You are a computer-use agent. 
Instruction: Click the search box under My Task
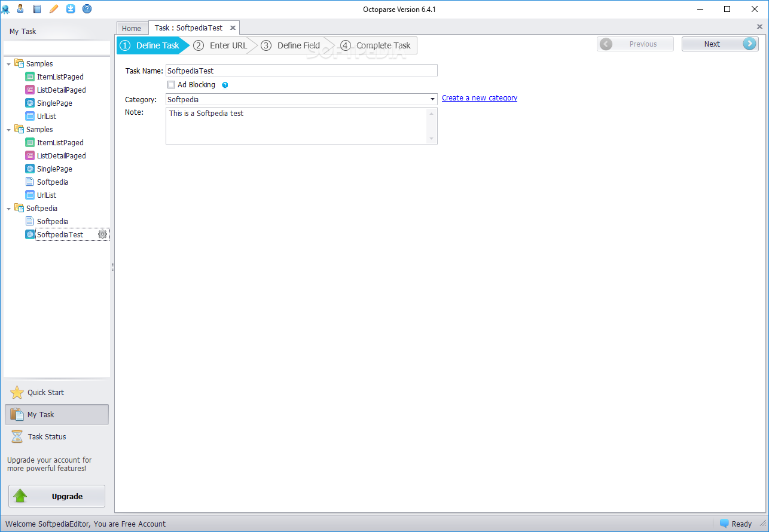point(57,48)
